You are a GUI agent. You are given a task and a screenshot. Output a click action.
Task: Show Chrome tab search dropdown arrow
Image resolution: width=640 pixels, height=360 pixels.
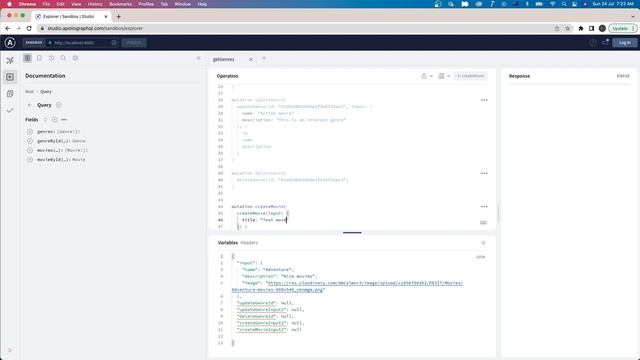click(x=633, y=17)
